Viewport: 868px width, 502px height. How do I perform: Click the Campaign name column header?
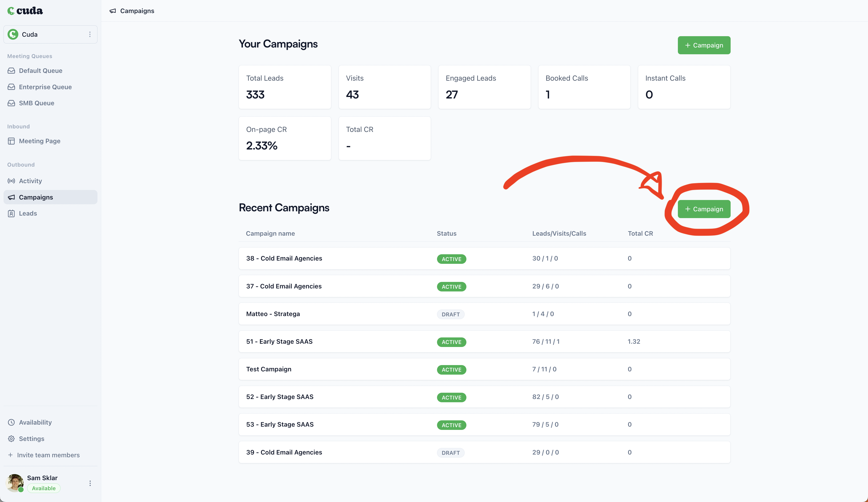coord(270,233)
